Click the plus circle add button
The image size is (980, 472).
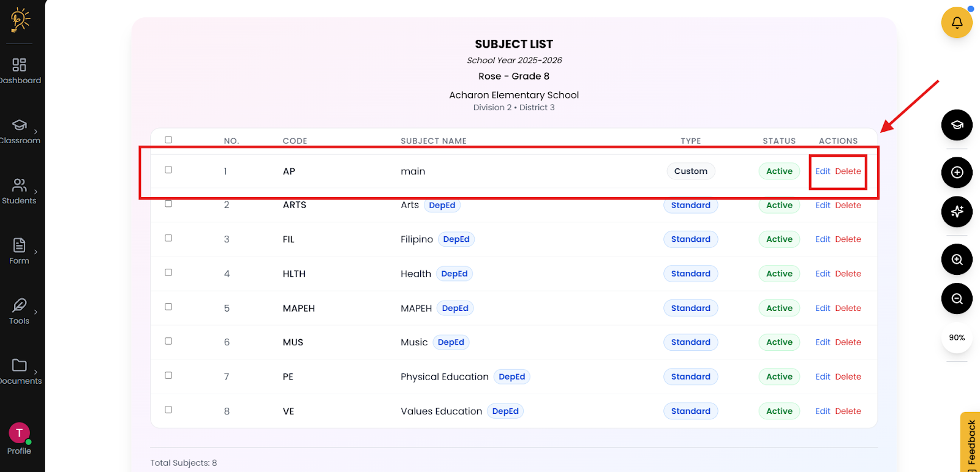[x=957, y=173]
